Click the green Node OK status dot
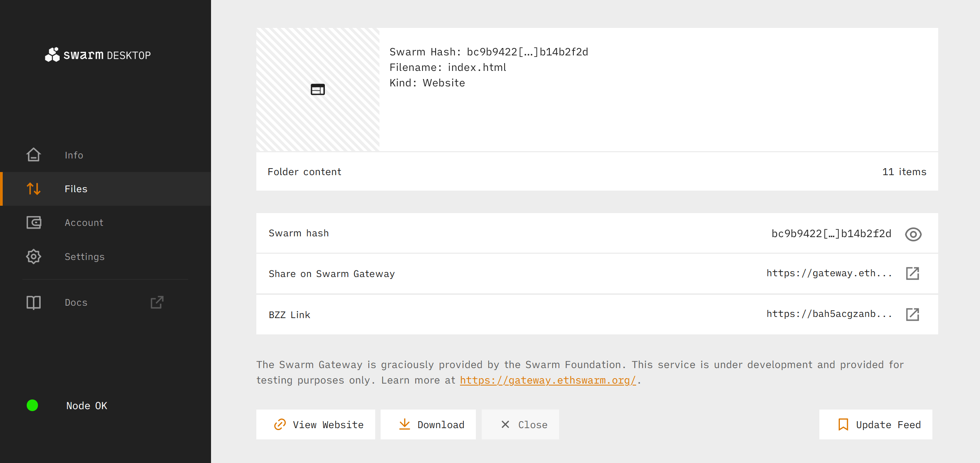Viewport: 980px width, 463px height. (x=32, y=405)
